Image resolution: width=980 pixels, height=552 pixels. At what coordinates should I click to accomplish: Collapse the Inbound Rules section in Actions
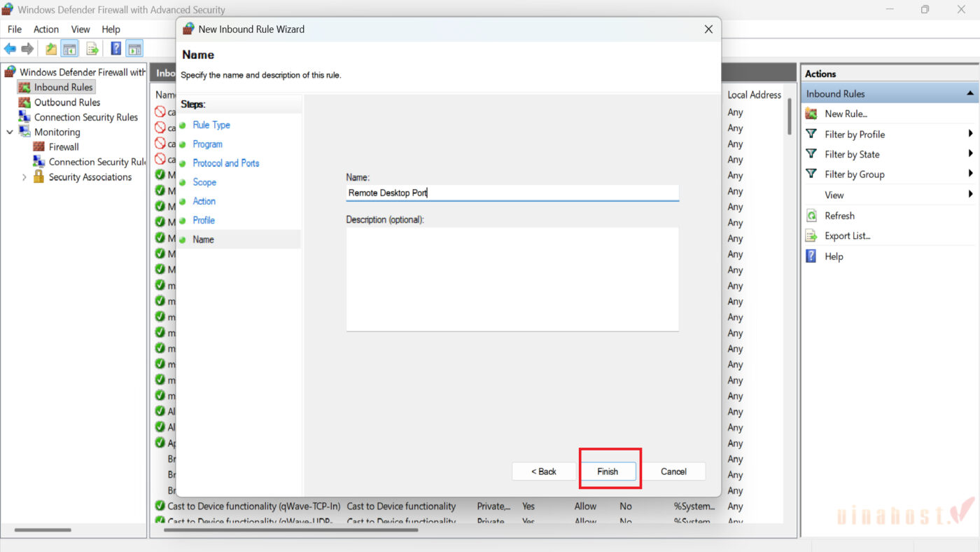[970, 93]
